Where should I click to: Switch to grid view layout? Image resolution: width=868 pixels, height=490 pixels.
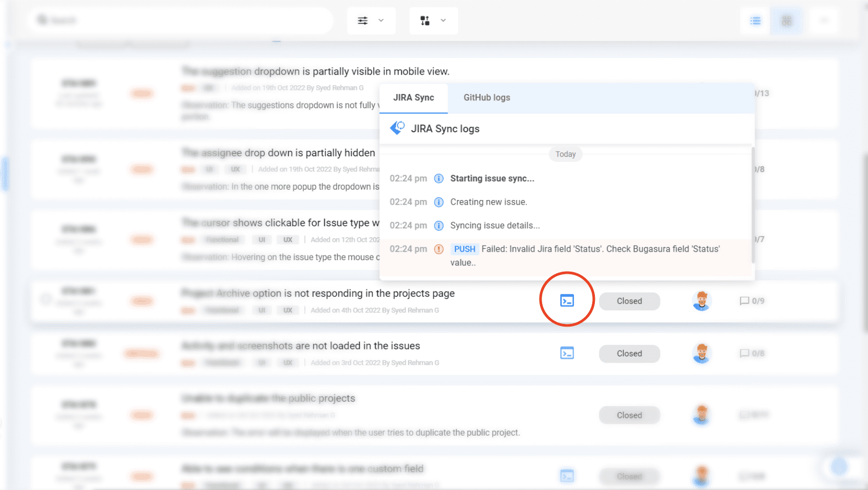click(787, 20)
